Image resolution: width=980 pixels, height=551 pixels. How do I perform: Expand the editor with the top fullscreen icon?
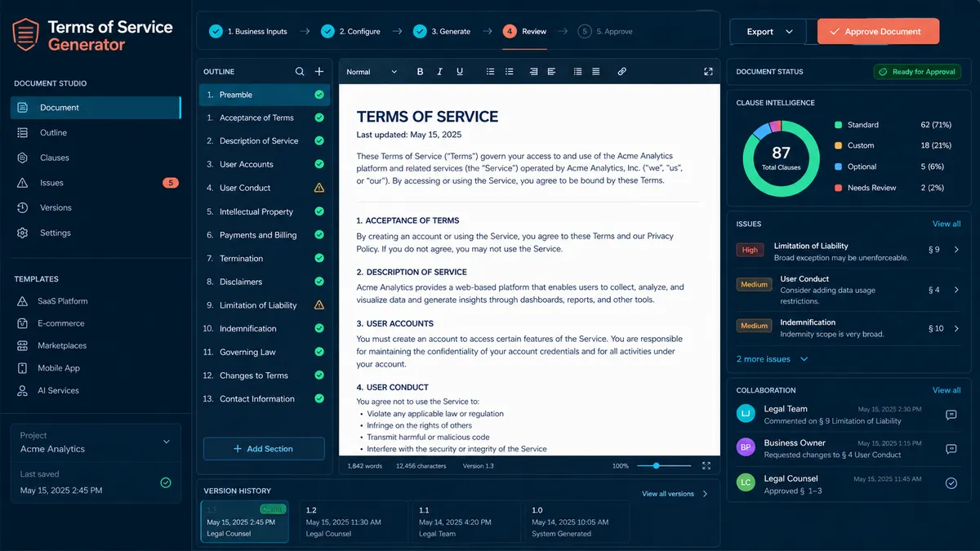708,72
